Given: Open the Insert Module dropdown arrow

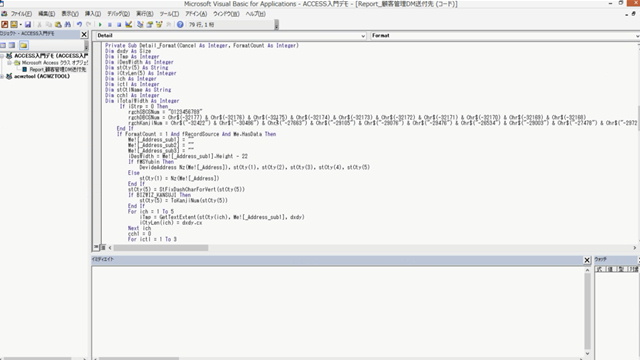Looking at the screenshot, I should 20,24.
